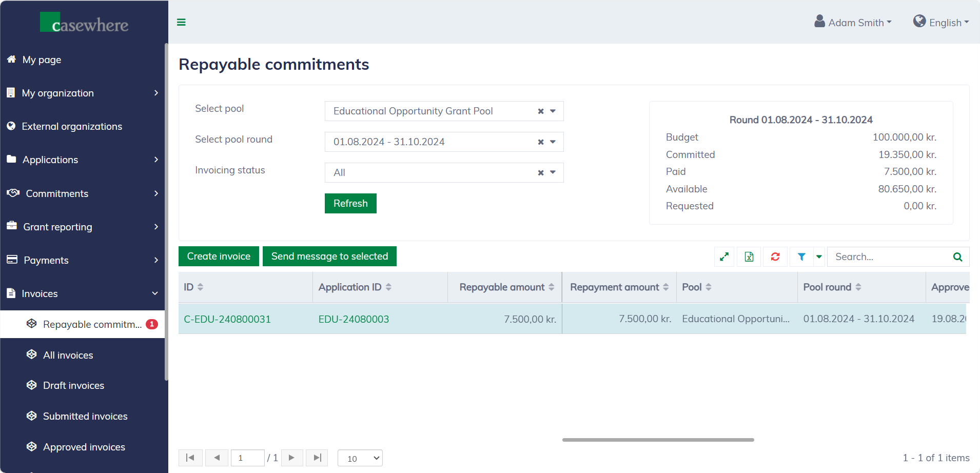Image resolution: width=980 pixels, height=473 pixels.
Task: Expand the Commitments sidebar menu
Action: 82,193
